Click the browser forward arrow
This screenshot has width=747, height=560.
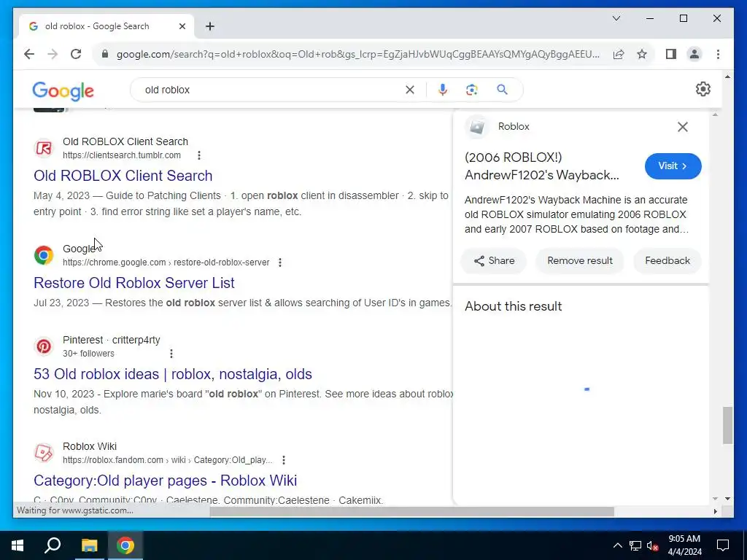(x=53, y=54)
